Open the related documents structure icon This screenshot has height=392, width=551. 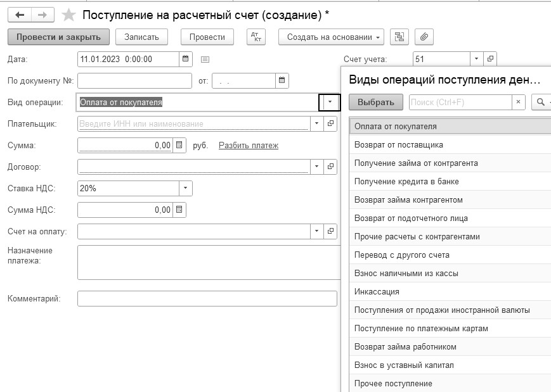point(399,37)
